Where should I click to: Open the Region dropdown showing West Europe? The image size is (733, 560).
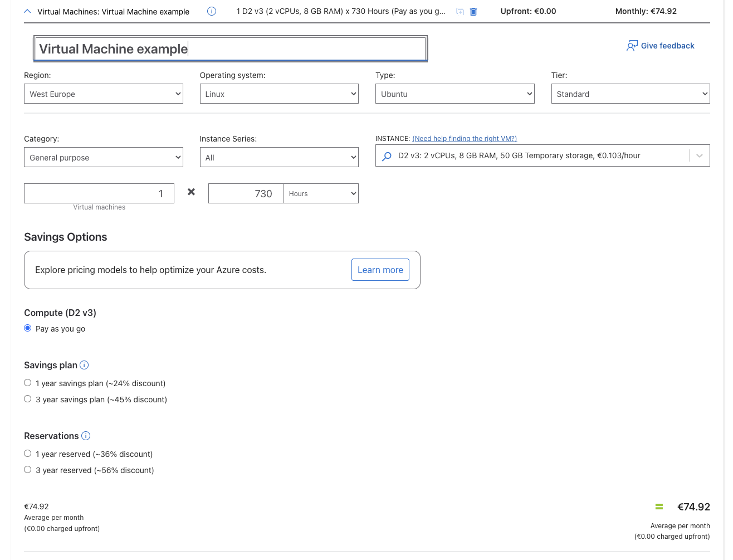103,94
